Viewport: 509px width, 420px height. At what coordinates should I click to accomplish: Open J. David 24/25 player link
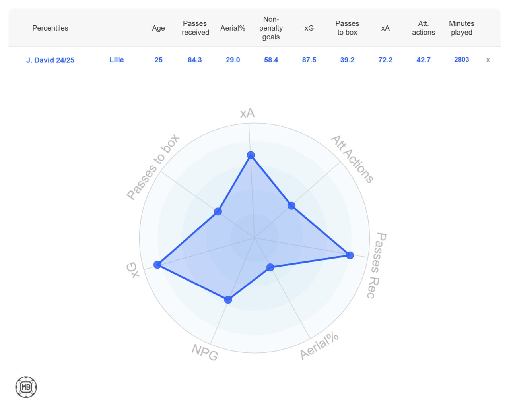pyautogui.click(x=50, y=60)
